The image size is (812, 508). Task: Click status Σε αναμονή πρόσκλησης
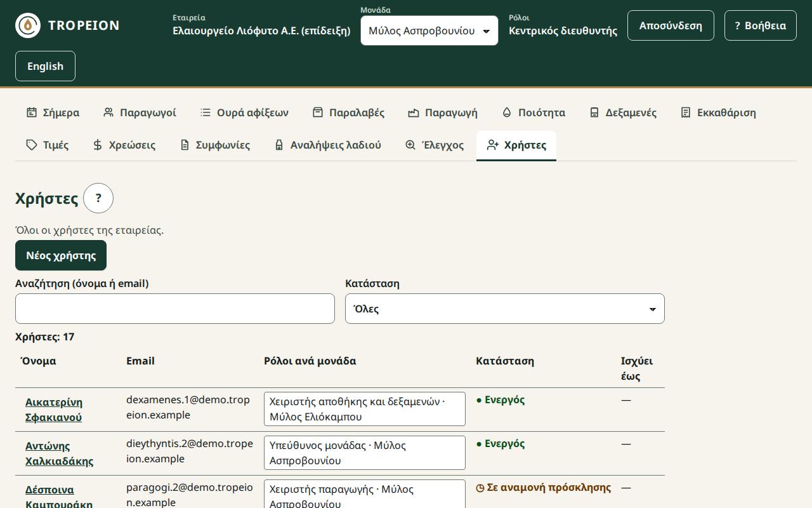coord(544,488)
